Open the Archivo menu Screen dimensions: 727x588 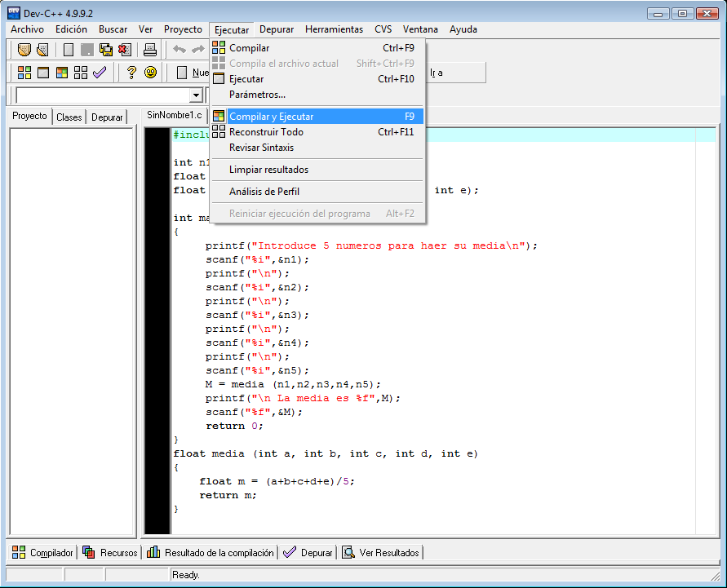tap(28, 29)
